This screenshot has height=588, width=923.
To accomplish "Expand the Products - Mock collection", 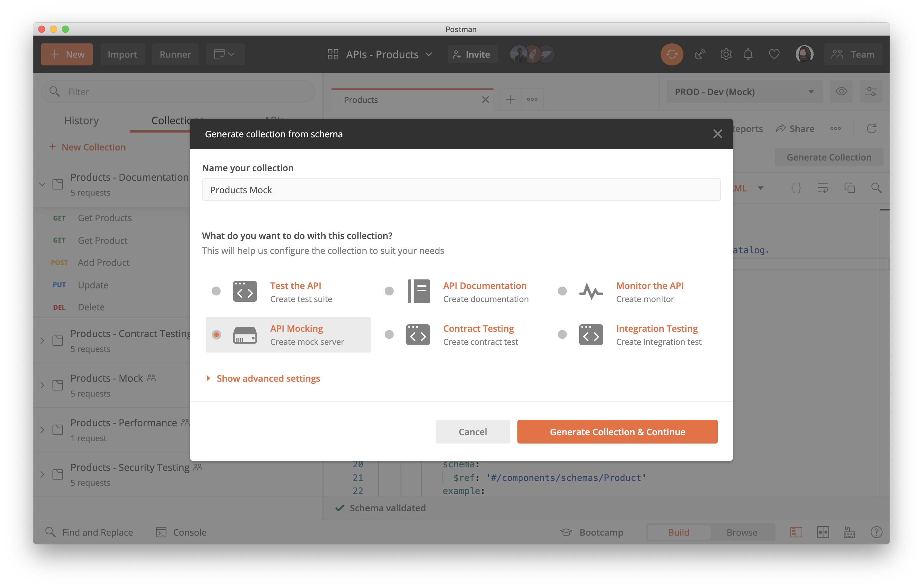I will pyautogui.click(x=42, y=385).
